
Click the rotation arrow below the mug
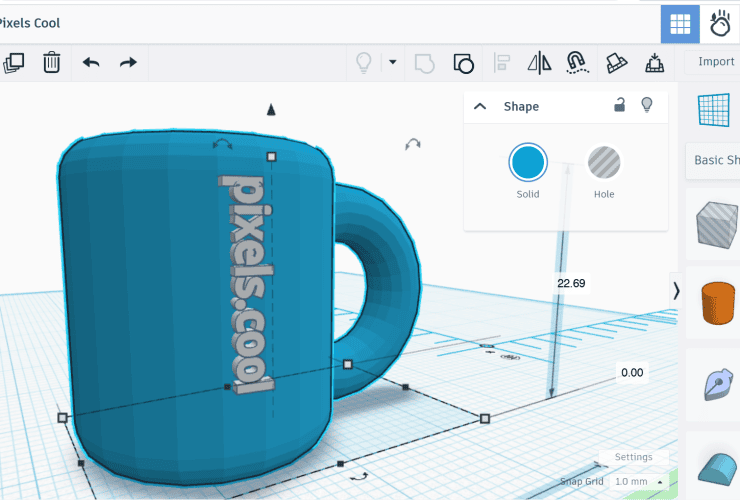(359, 476)
